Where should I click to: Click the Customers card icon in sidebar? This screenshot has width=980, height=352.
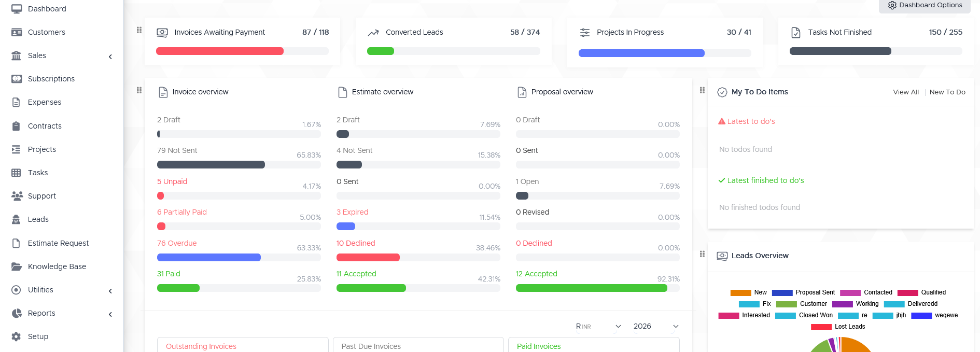(x=17, y=32)
